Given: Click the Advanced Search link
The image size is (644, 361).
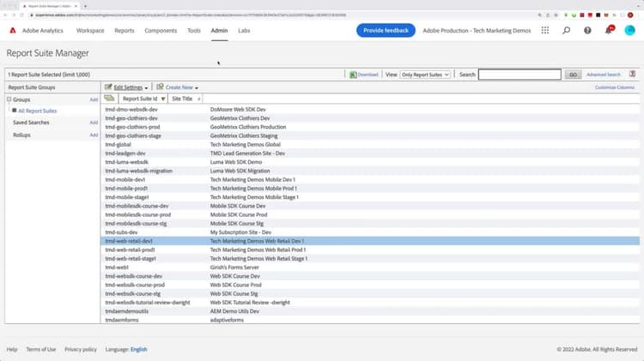Looking at the screenshot, I should click(603, 75).
